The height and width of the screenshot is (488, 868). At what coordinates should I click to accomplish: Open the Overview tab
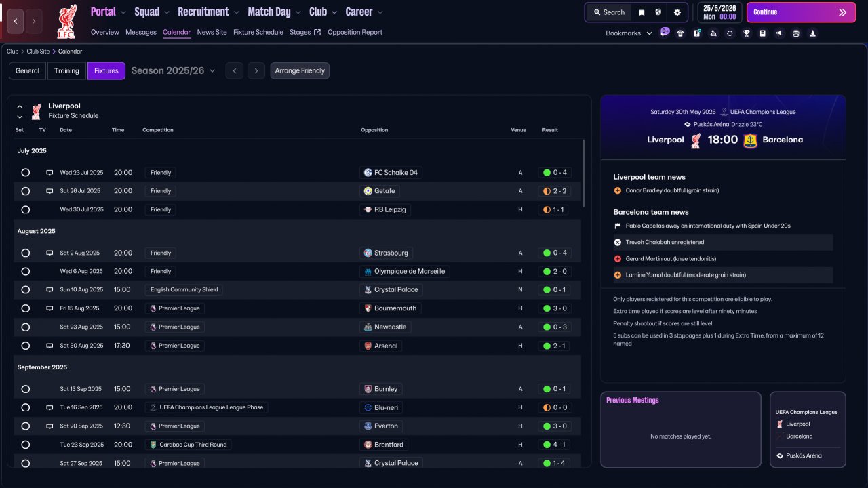click(105, 32)
